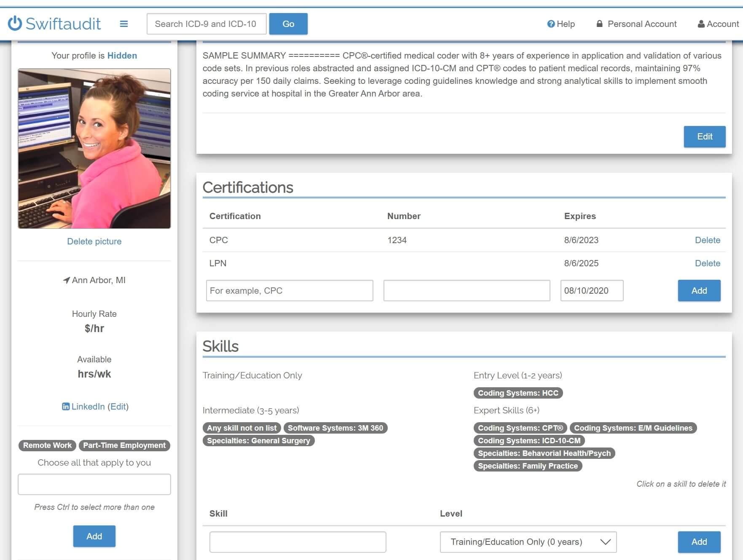This screenshot has height=560, width=743.
Task: Click the LPN expiry date 8/6/2025
Action: click(581, 263)
